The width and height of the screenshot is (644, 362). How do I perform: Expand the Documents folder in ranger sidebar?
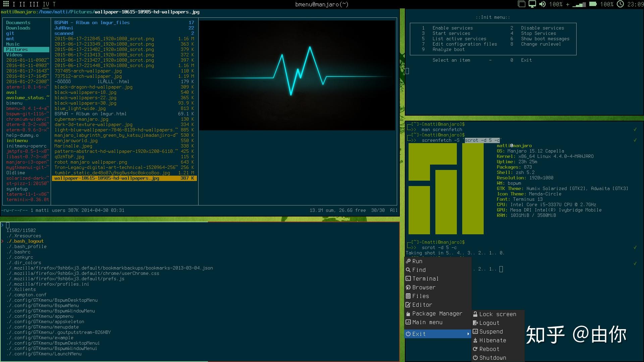[x=18, y=22]
